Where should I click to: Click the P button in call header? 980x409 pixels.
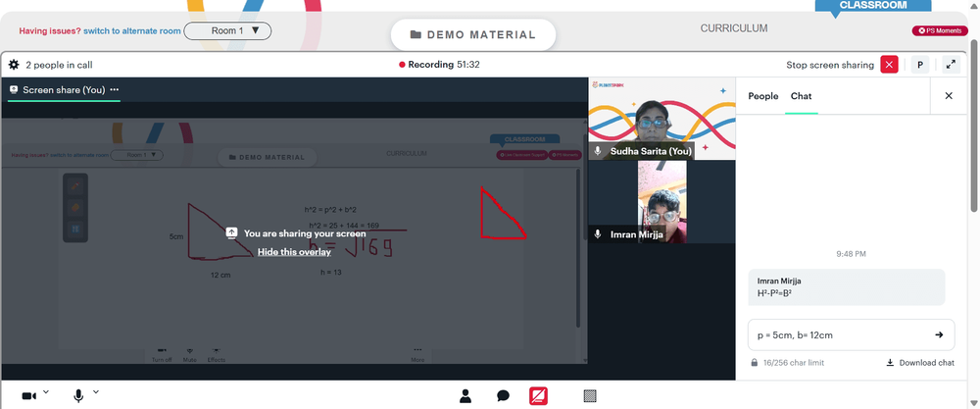point(919,65)
